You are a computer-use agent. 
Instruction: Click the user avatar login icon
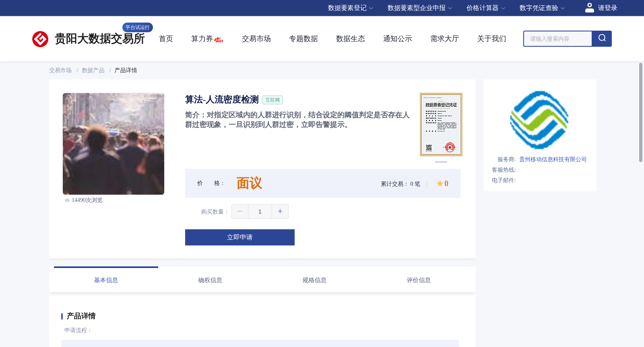click(590, 8)
